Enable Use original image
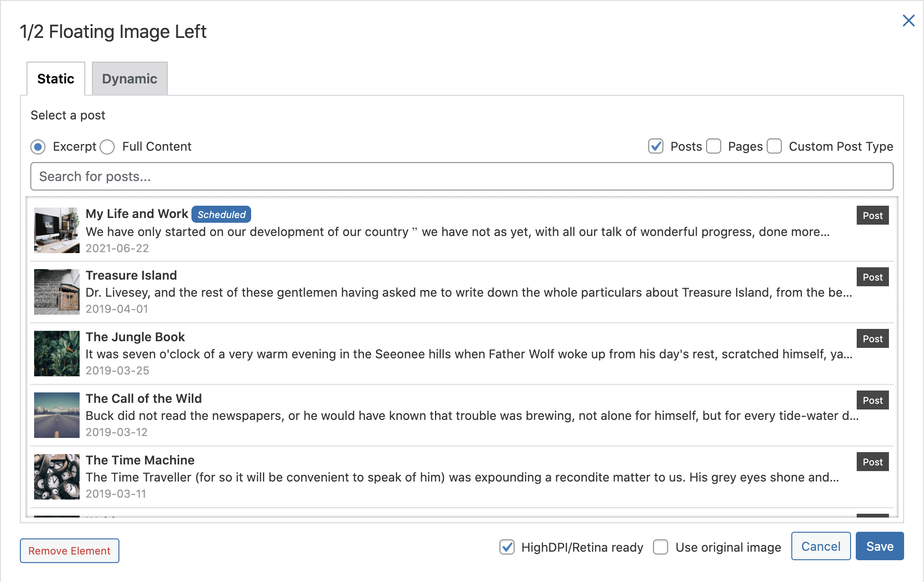 (x=661, y=547)
